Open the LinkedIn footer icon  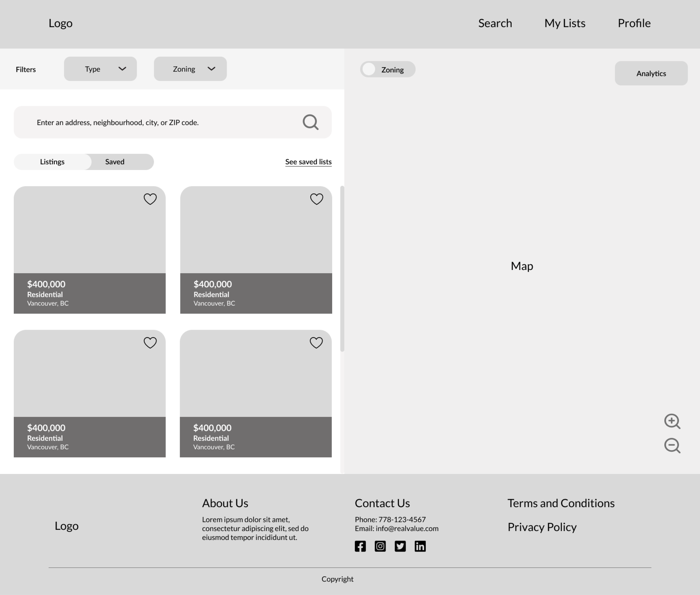(x=420, y=546)
